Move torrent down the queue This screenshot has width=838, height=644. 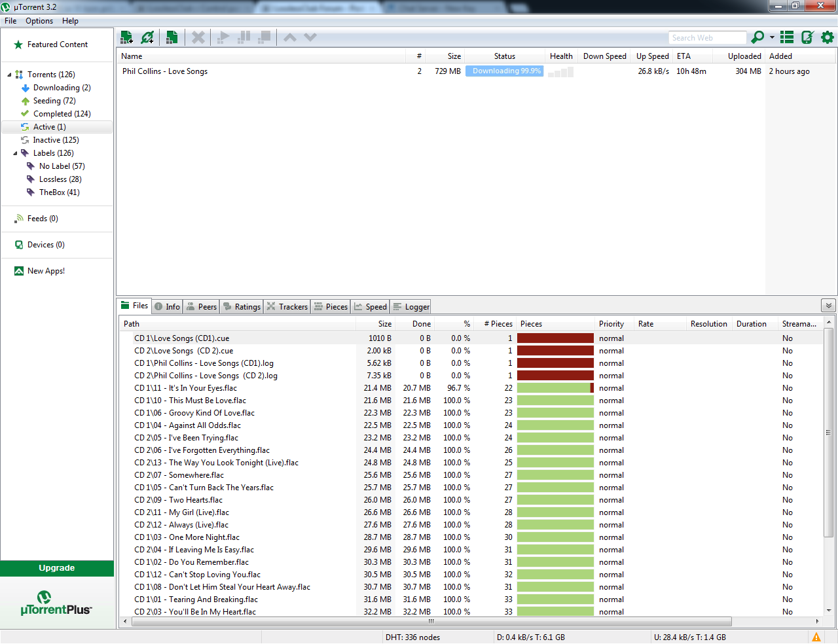click(x=310, y=37)
